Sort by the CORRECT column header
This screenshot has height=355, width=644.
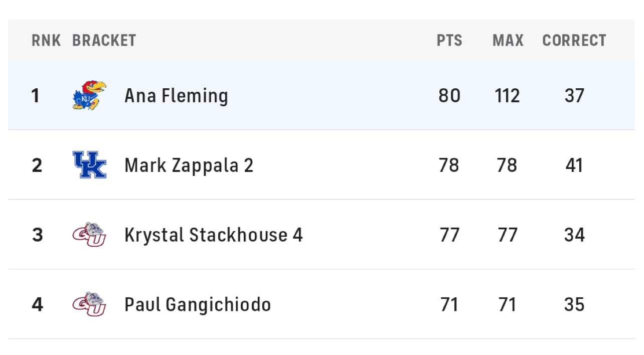574,41
